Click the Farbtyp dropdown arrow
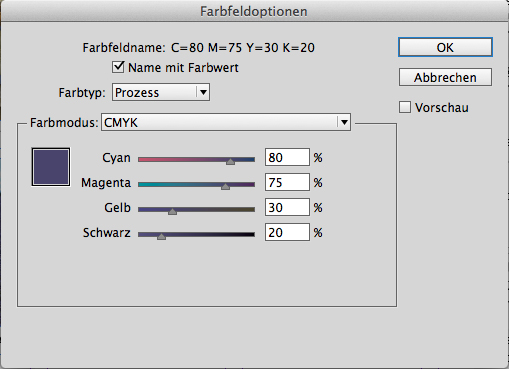The image size is (509, 369). (203, 92)
